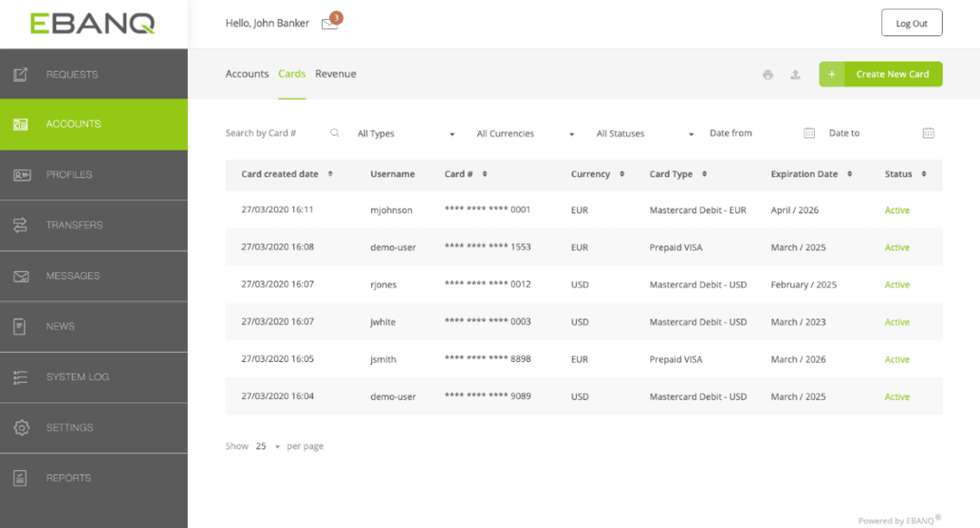Change items per page from 25
Screen dimensions: 980x528
[264, 445]
